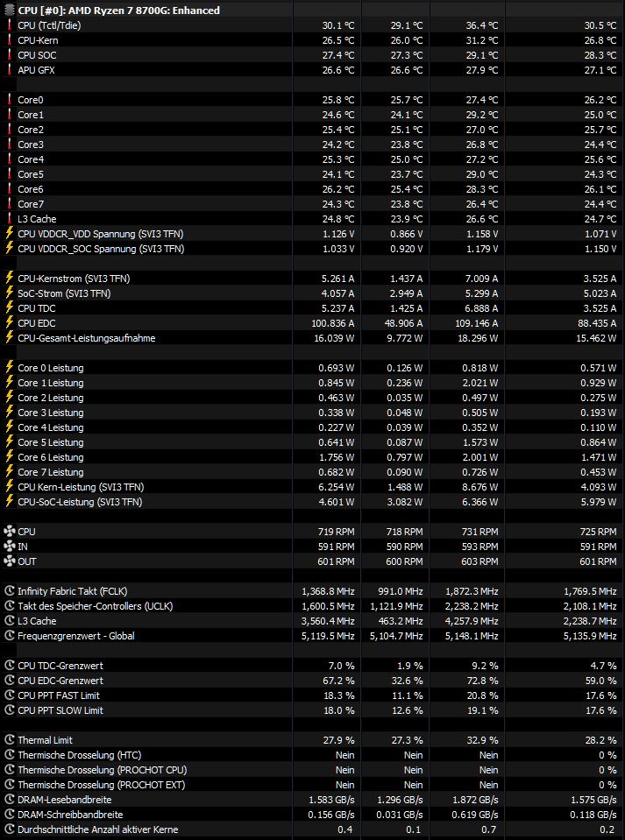The width and height of the screenshot is (625, 840).
Task: Select Durchschnittliche Anzahl aktiver Kerne row
Action: [312, 829]
